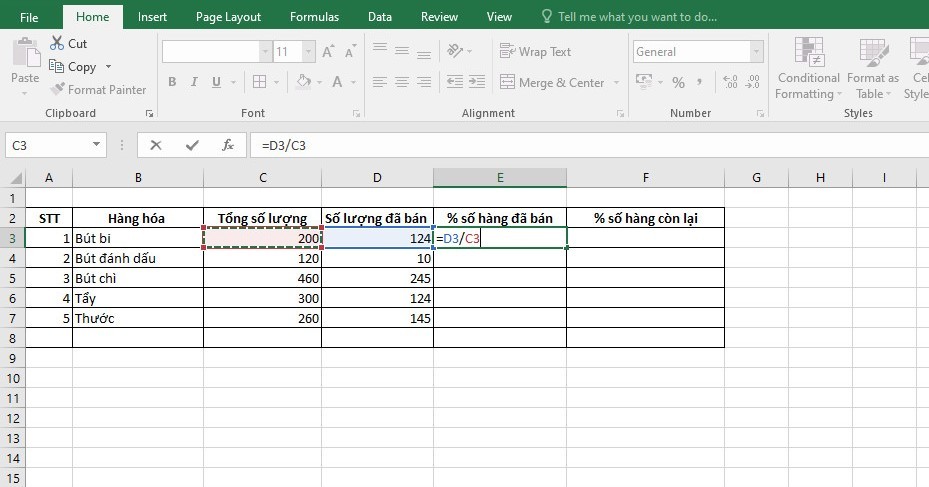Cancel the formula entry with X icon
The height and width of the screenshot is (487, 929).
coord(155,145)
